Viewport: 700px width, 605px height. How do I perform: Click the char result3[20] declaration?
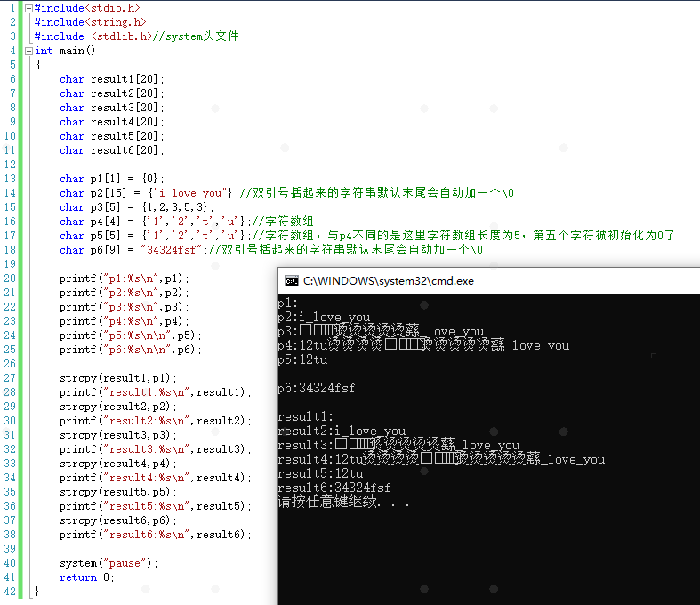click(112, 108)
